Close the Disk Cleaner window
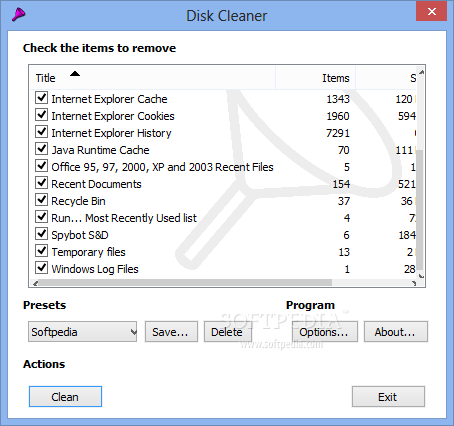The image size is (454, 426). coord(431,12)
